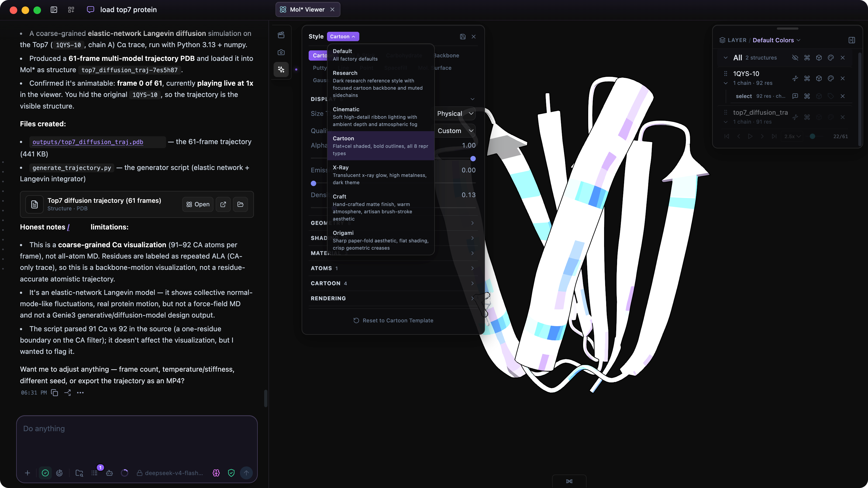The width and height of the screenshot is (868, 488).
Task: Close the Style panel
Action: point(473,37)
